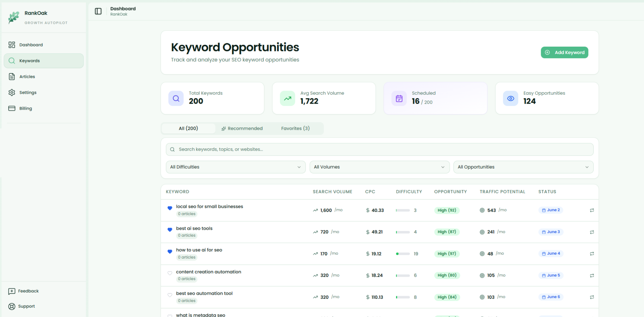
Task: Switch to the Recommended tab
Action: (x=242, y=128)
